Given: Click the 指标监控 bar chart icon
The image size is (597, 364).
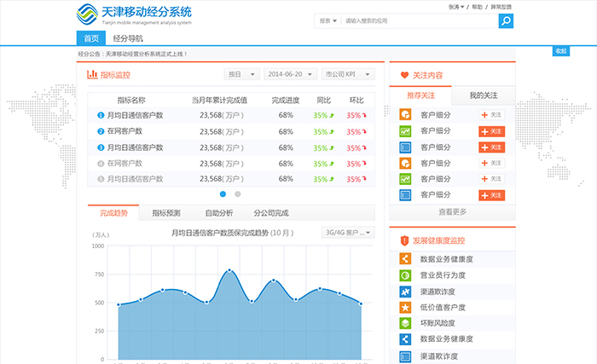Looking at the screenshot, I should point(93,75).
